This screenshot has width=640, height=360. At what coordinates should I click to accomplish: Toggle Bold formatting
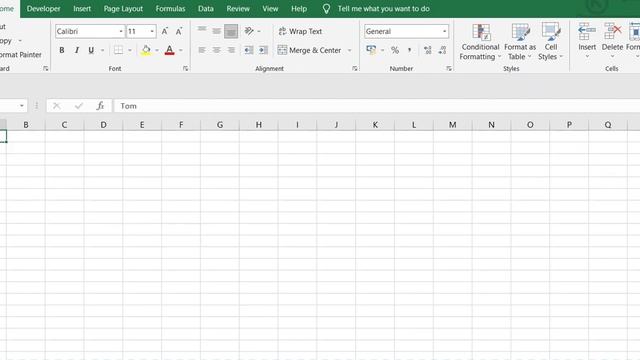pos(62,50)
